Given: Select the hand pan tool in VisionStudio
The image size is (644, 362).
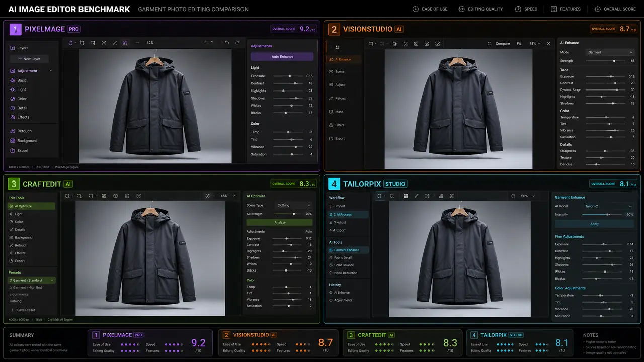Looking at the screenshot, I should point(395,44).
